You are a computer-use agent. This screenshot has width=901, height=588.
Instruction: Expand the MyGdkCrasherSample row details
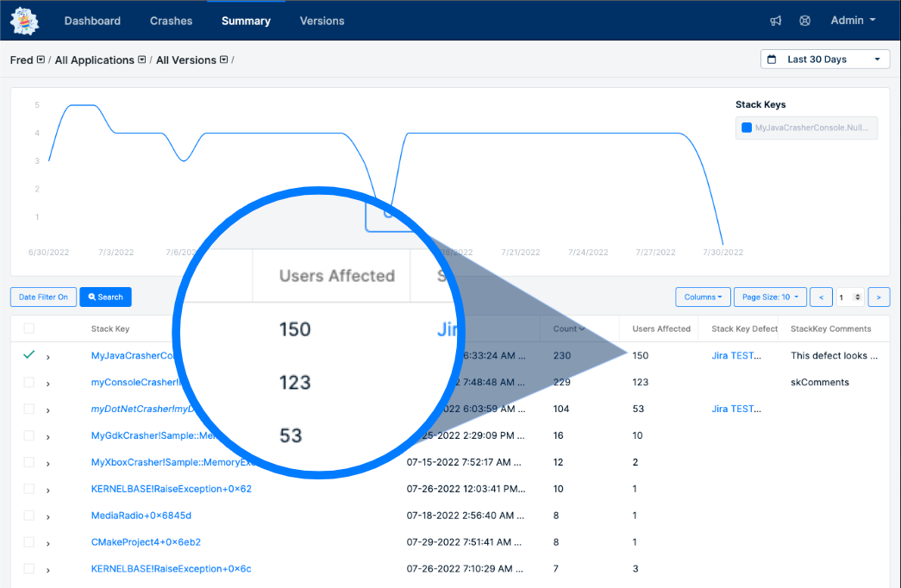(49, 435)
